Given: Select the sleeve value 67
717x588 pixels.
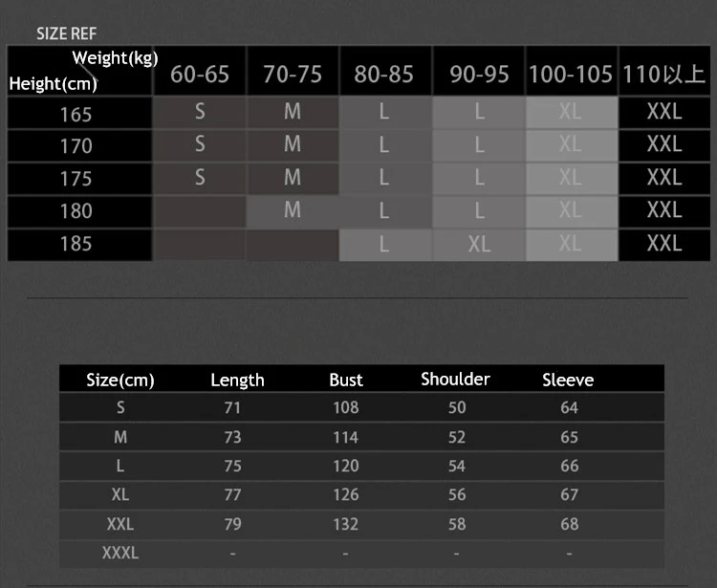Looking at the screenshot, I should point(570,495).
